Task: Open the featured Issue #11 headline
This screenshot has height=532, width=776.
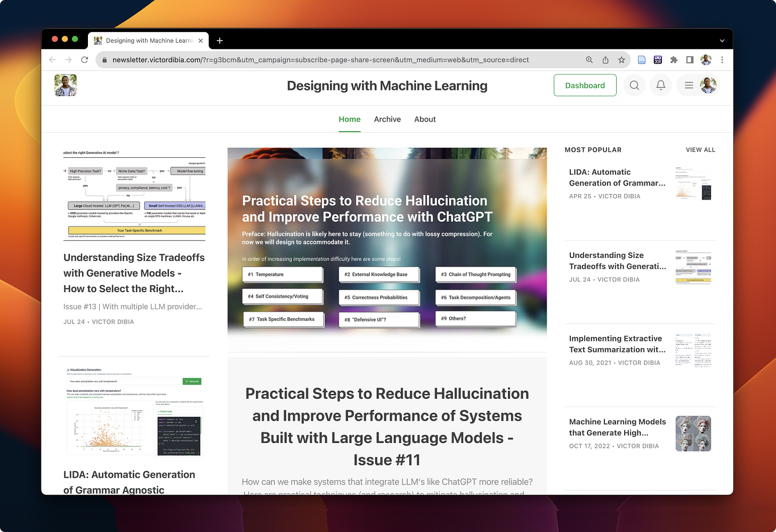Action: coord(387,426)
